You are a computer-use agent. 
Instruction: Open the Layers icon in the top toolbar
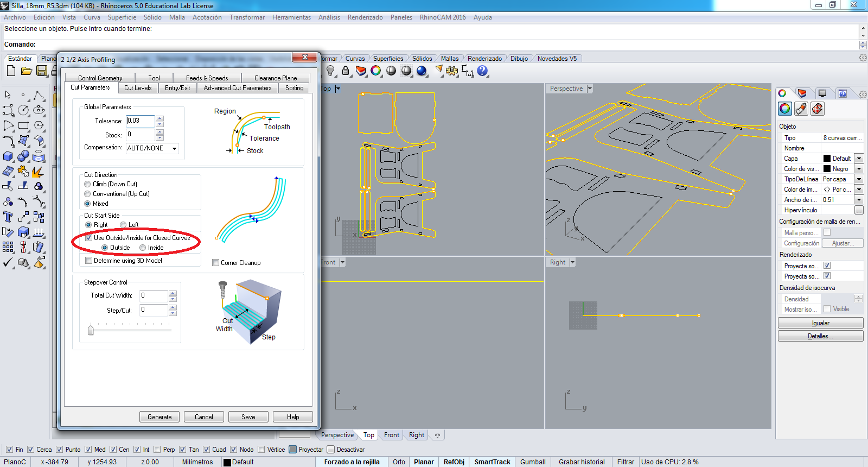[x=361, y=71]
